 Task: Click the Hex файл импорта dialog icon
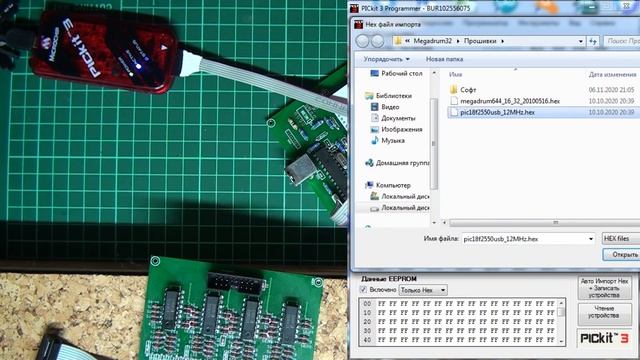click(358, 24)
